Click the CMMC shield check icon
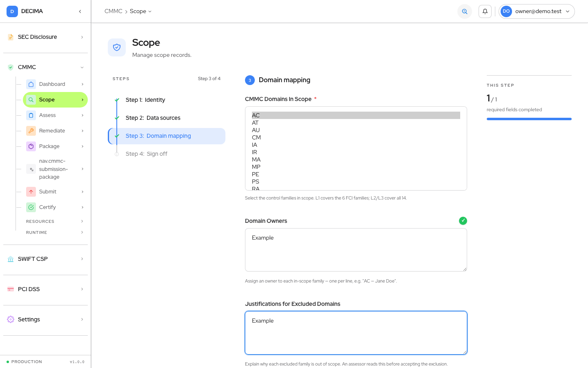The height and width of the screenshot is (368, 588). (11, 67)
